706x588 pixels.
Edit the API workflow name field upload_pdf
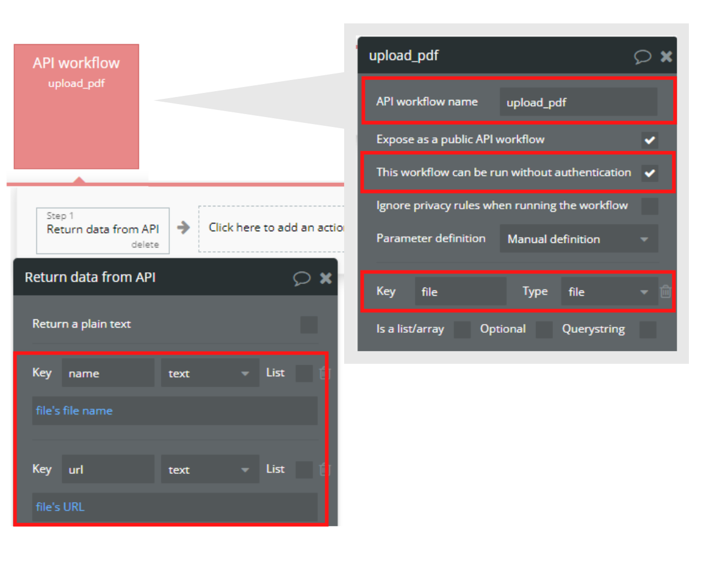[578, 102]
